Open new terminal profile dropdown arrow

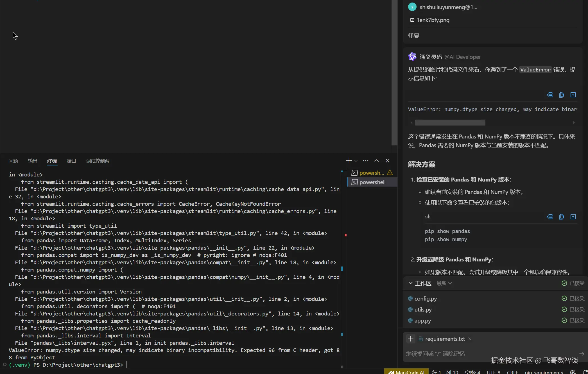[x=356, y=161]
